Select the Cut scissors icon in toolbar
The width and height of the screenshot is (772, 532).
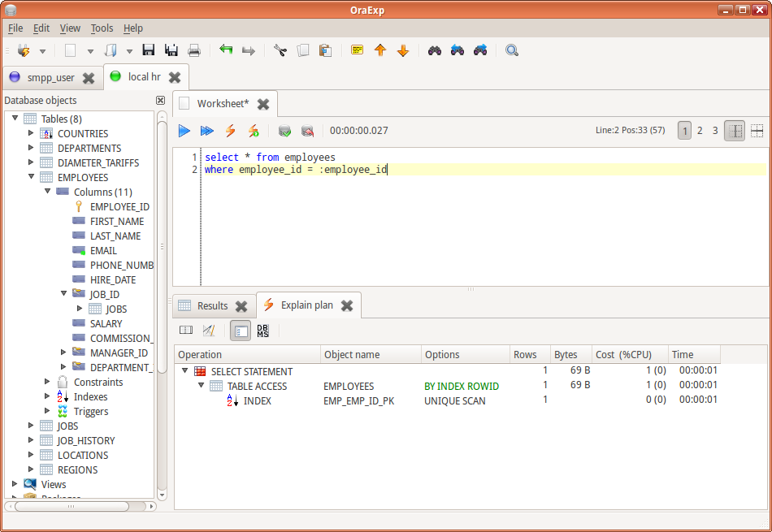pyautogui.click(x=279, y=50)
